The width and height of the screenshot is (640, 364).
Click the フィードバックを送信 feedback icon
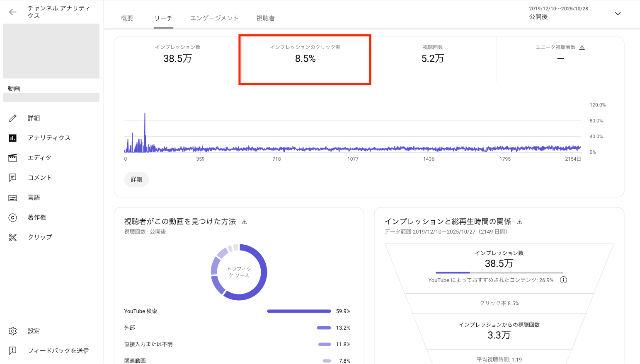click(x=13, y=351)
